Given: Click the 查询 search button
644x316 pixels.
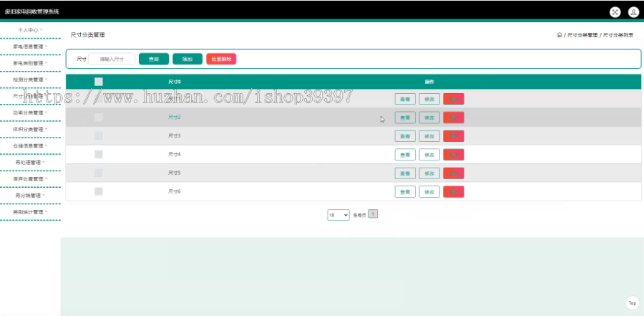Looking at the screenshot, I should pos(154,59).
